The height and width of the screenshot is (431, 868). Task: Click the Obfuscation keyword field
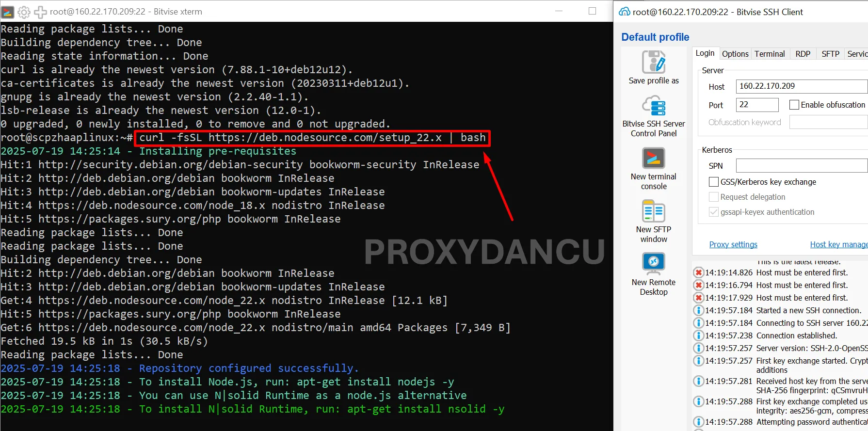tap(828, 122)
